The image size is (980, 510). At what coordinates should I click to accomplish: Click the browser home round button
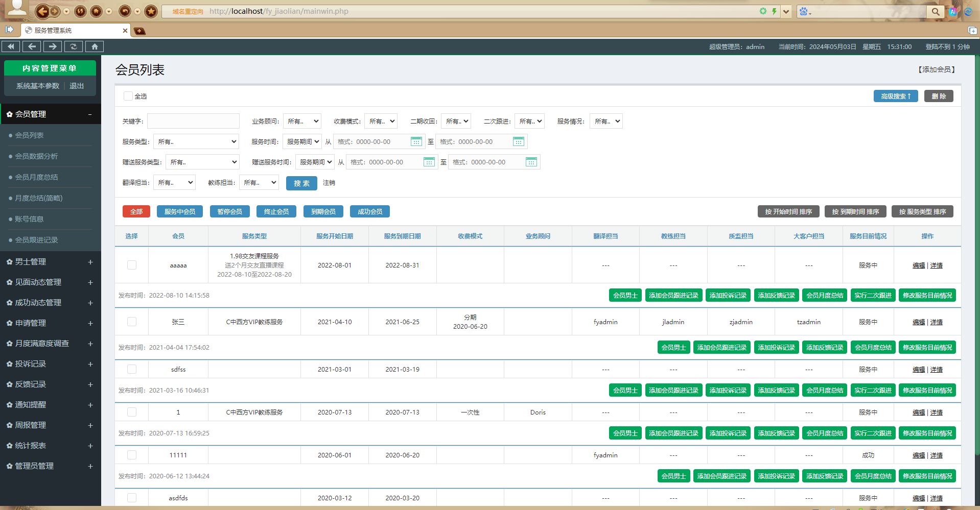(96, 11)
